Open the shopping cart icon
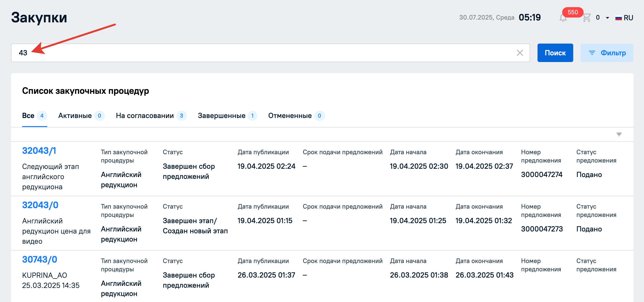The width and height of the screenshot is (644, 302). 587,18
